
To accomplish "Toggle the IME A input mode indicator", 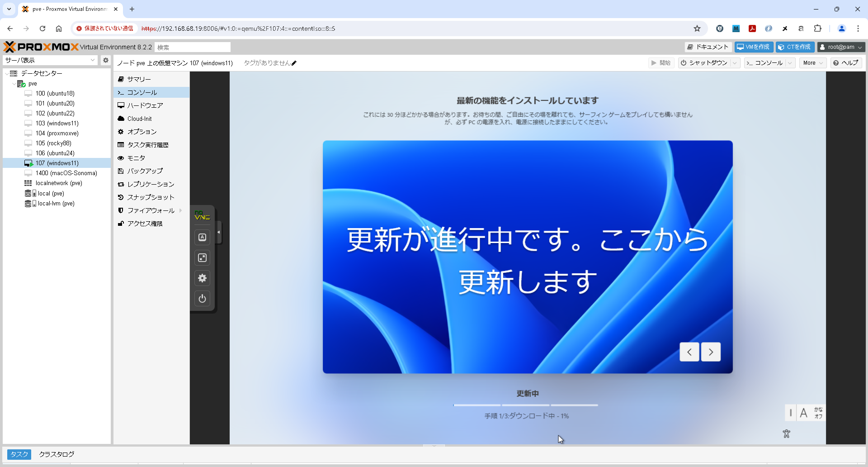I will click(x=803, y=413).
